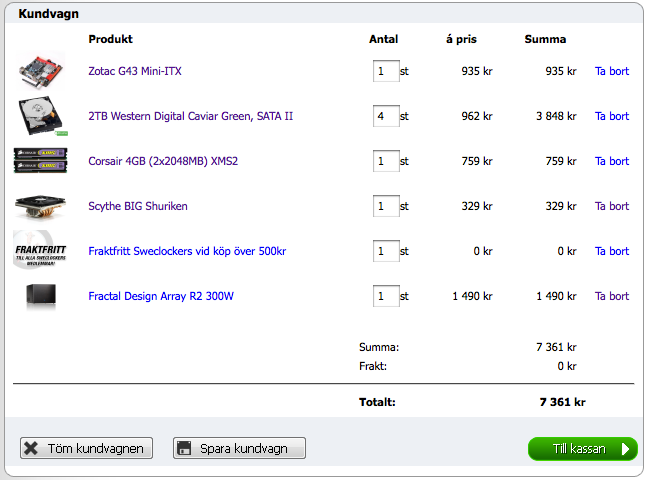This screenshot has height=480, width=649.
Task: Open the Fractal Design Array R2 300W link
Action: (162, 297)
